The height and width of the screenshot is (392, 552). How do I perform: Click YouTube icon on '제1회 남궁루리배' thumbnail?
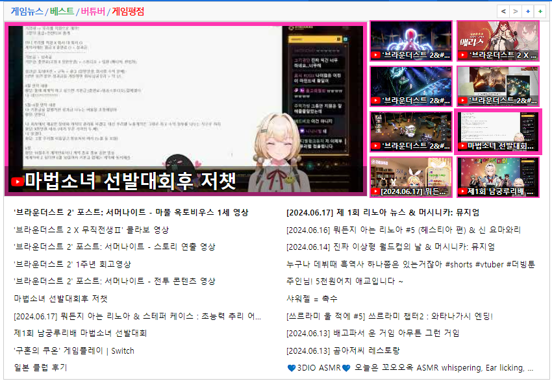pos(462,191)
